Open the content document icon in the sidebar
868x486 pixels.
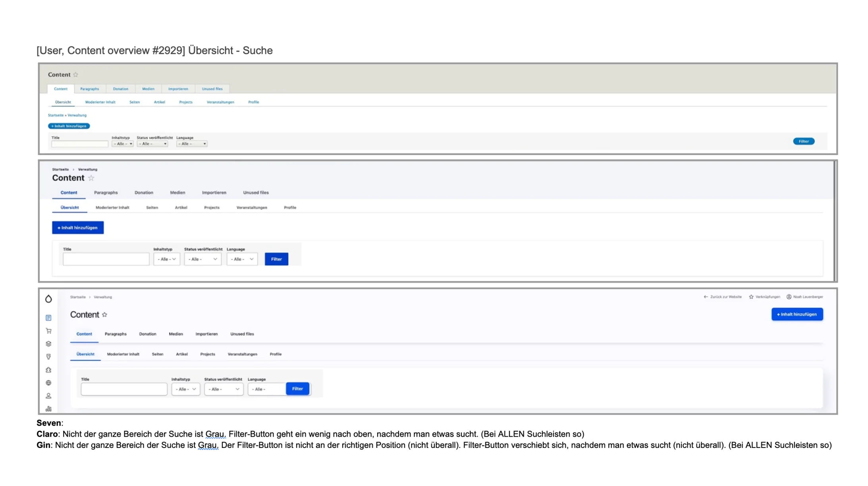pos(48,318)
